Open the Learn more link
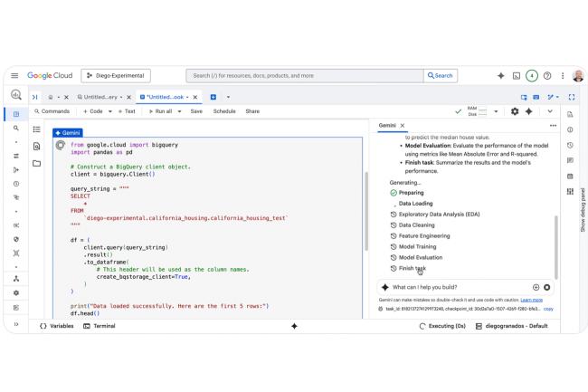Screen dimensions: 588x392 pos(531,300)
